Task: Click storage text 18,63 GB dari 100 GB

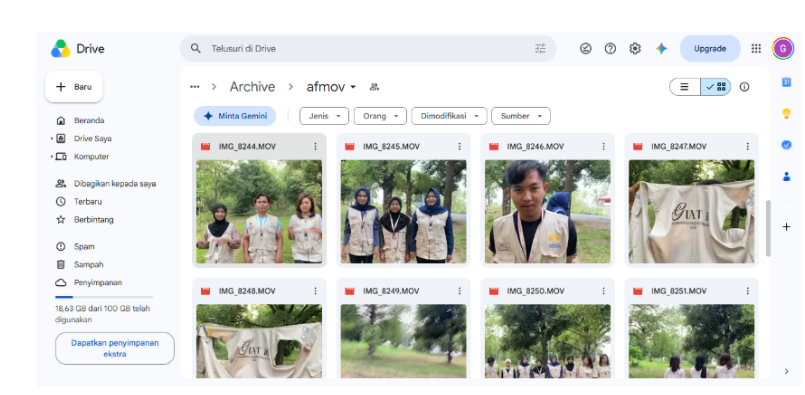Action: pos(102,314)
